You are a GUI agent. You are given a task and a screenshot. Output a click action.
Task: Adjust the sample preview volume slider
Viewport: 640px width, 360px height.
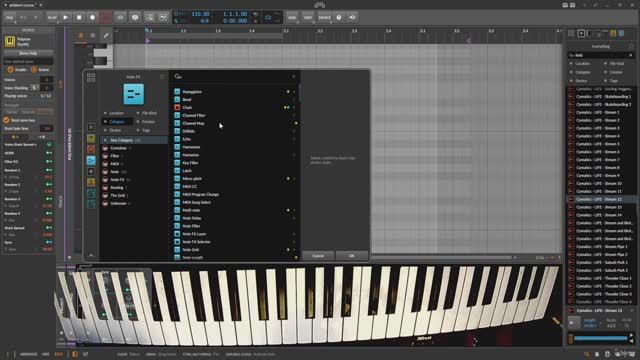click(600, 338)
